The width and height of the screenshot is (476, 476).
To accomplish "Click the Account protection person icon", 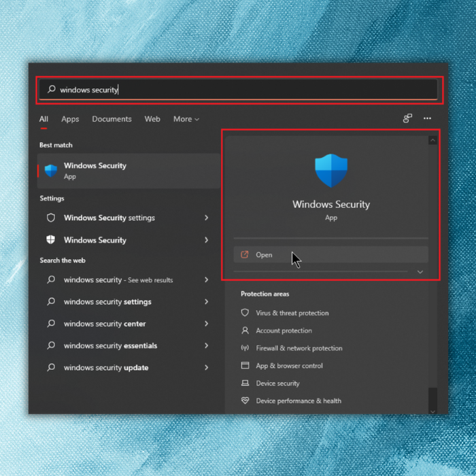I will point(245,330).
